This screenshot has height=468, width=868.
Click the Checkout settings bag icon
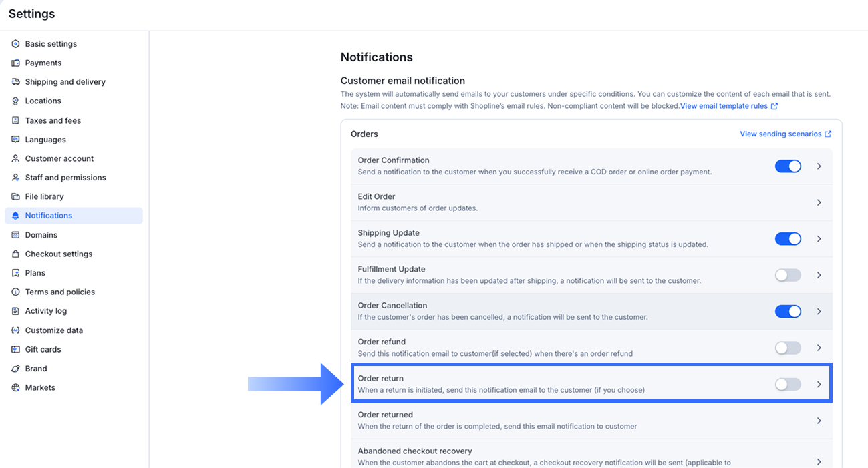pos(16,254)
